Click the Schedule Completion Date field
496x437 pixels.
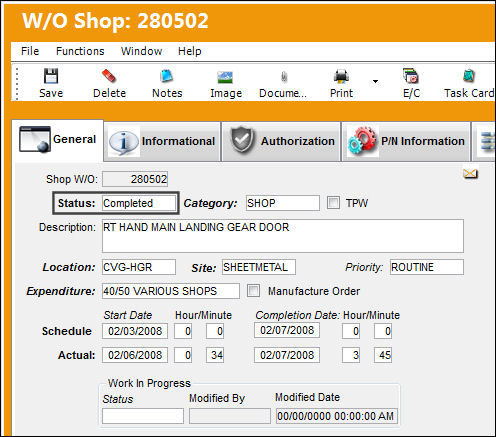point(287,330)
